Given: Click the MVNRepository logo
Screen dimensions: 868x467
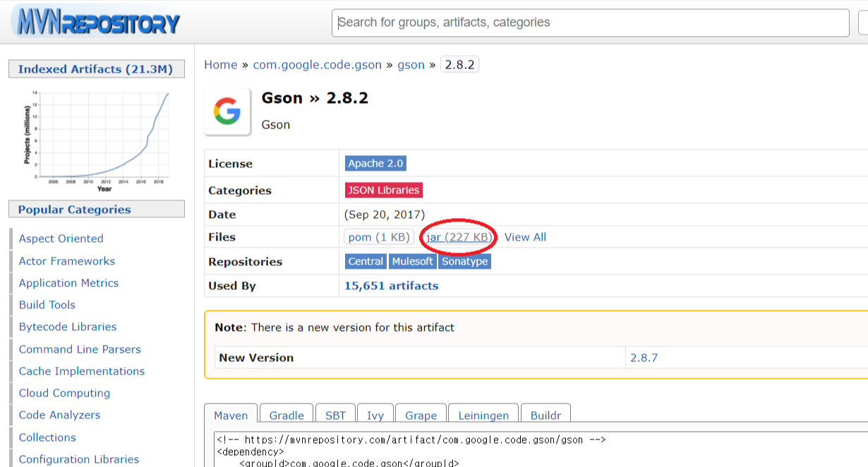Looking at the screenshot, I should pyautogui.click(x=97, y=23).
